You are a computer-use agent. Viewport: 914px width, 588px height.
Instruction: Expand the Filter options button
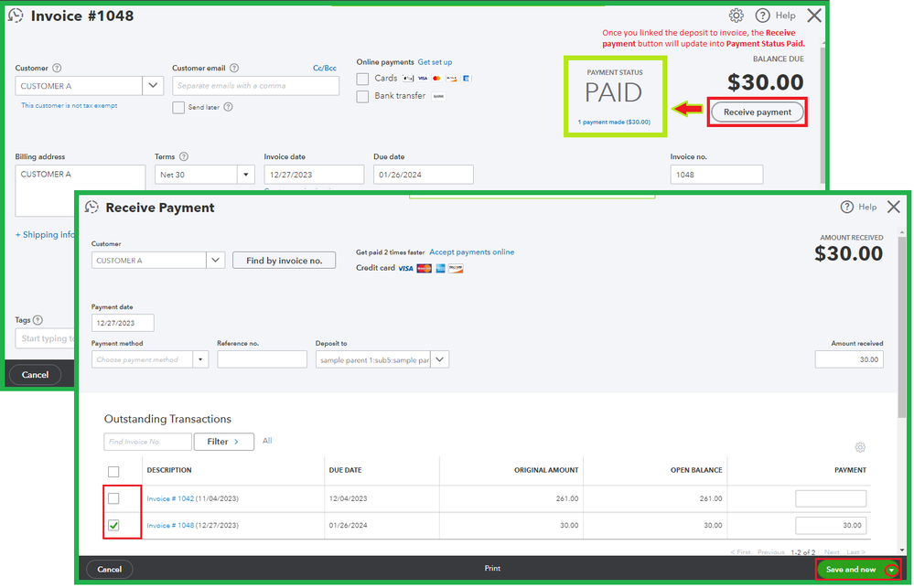(x=224, y=442)
